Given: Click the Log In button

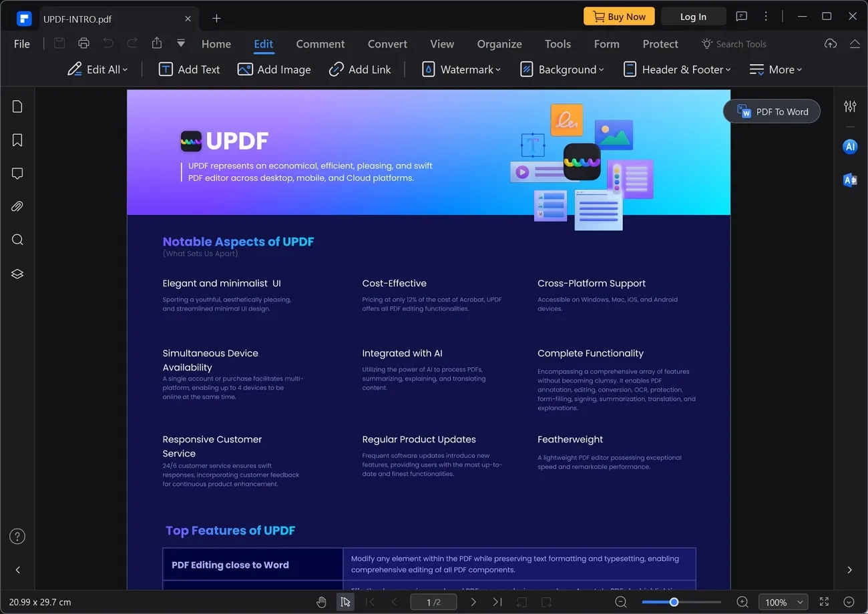Looking at the screenshot, I should (x=693, y=17).
